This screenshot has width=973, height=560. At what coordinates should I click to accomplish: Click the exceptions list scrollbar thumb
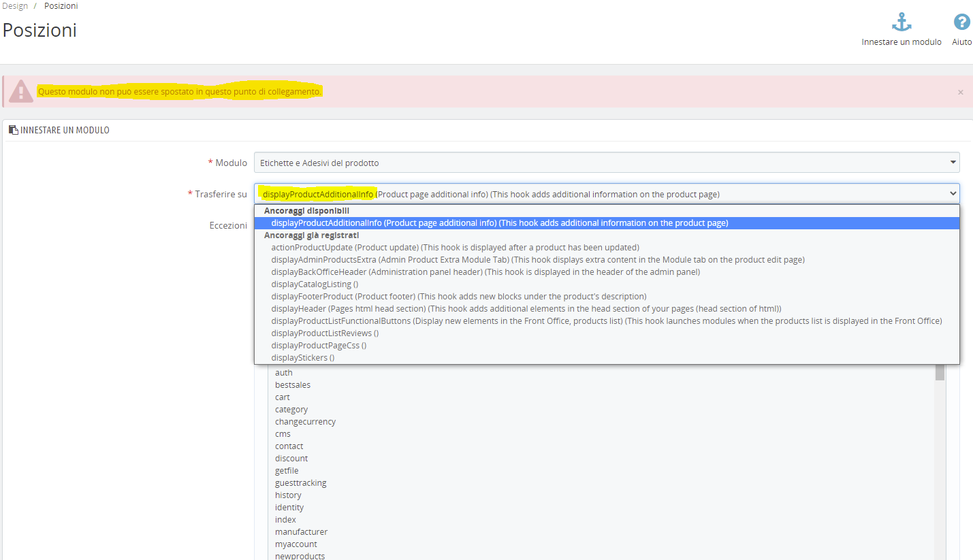(940, 372)
